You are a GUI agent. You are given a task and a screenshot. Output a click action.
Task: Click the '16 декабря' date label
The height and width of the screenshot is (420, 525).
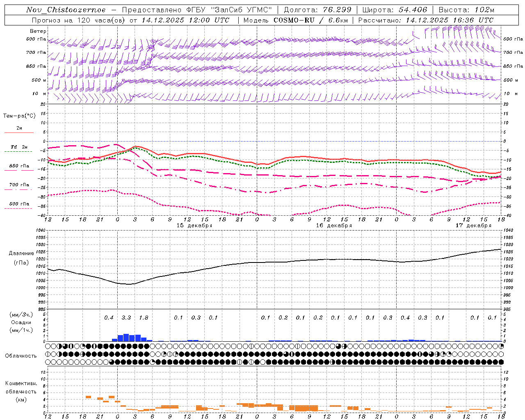[334, 226]
